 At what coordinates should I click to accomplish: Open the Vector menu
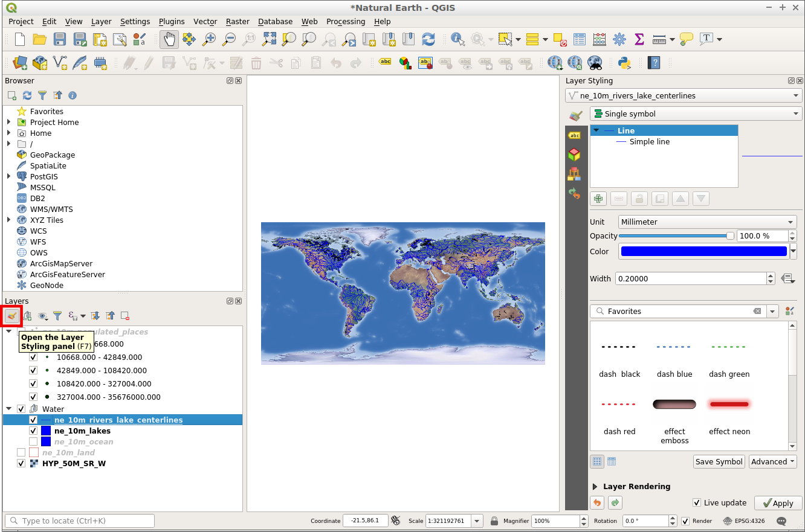point(205,21)
